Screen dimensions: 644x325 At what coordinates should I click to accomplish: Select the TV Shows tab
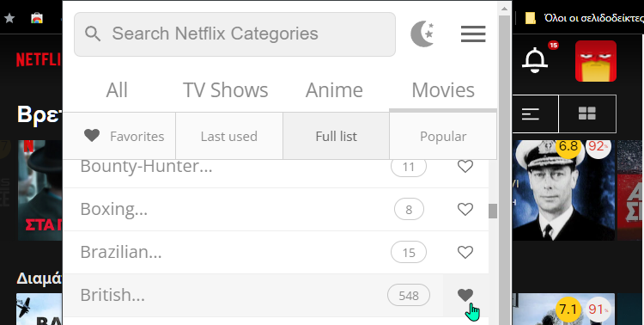pyautogui.click(x=225, y=90)
